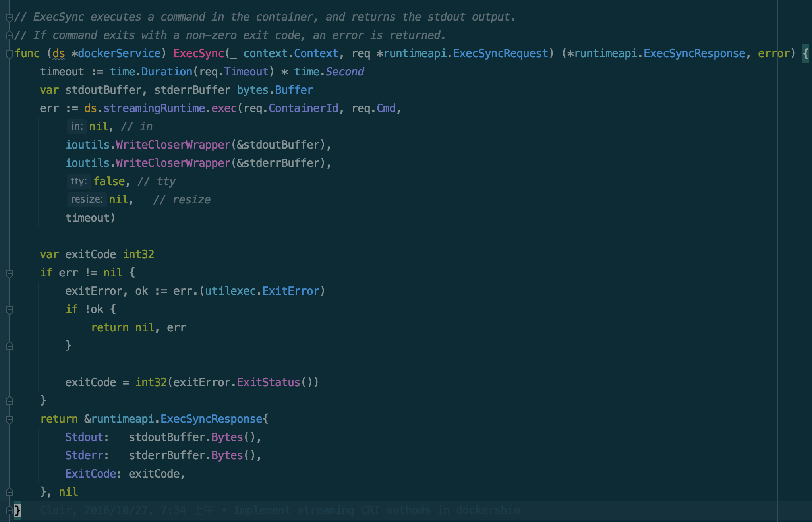Collapse the 'if !ok' block
The width and height of the screenshot is (812, 522).
point(10,309)
